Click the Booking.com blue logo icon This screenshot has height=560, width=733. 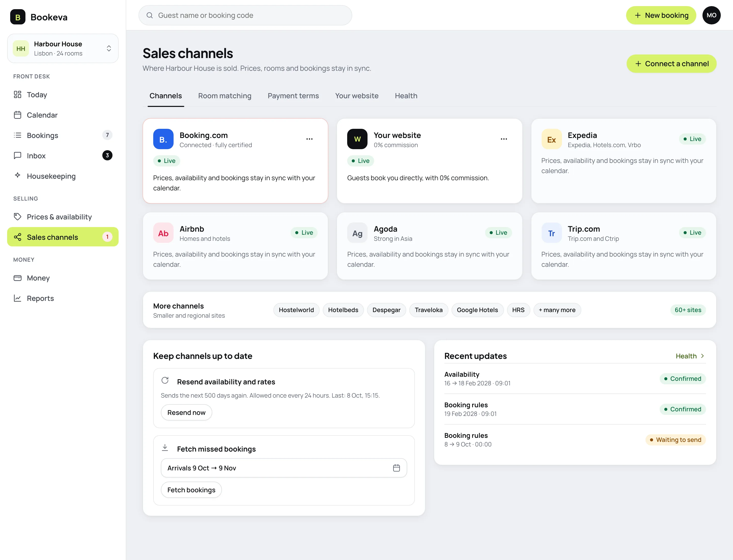(163, 139)
